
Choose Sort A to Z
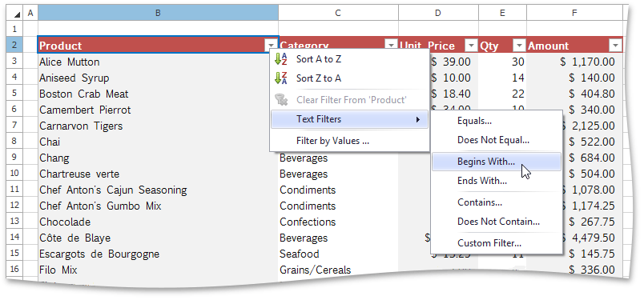[x=349, y=59]
